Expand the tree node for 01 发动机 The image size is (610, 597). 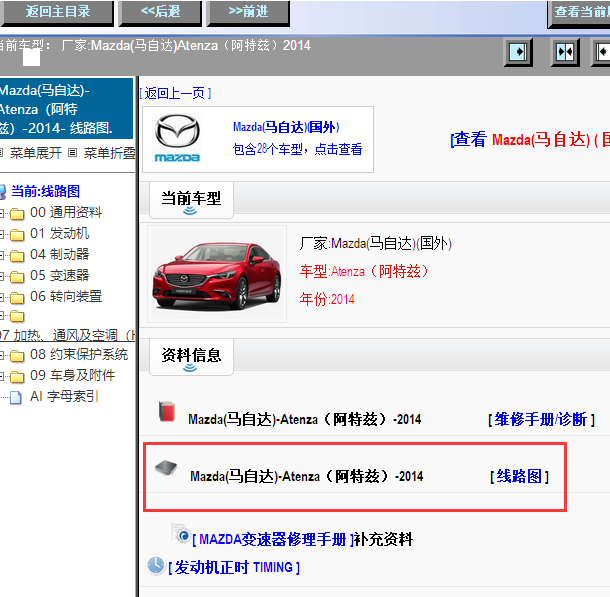2,234
